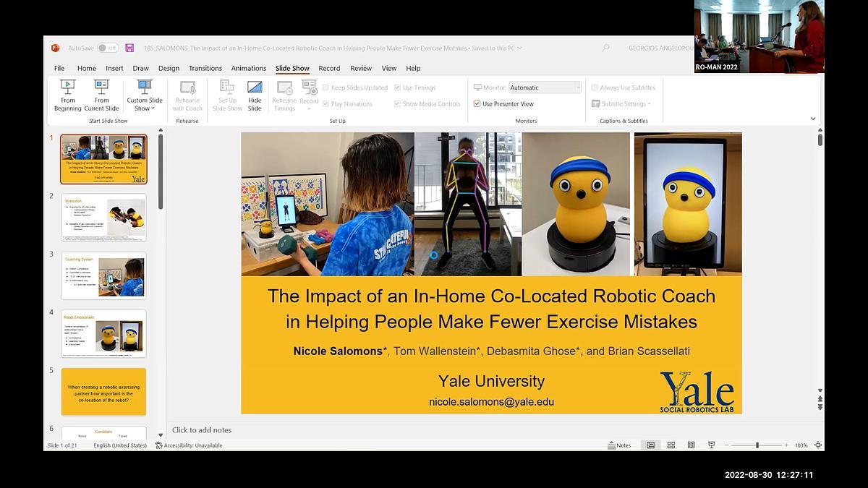Click the search magnifier in title bar

pos(605,48)
